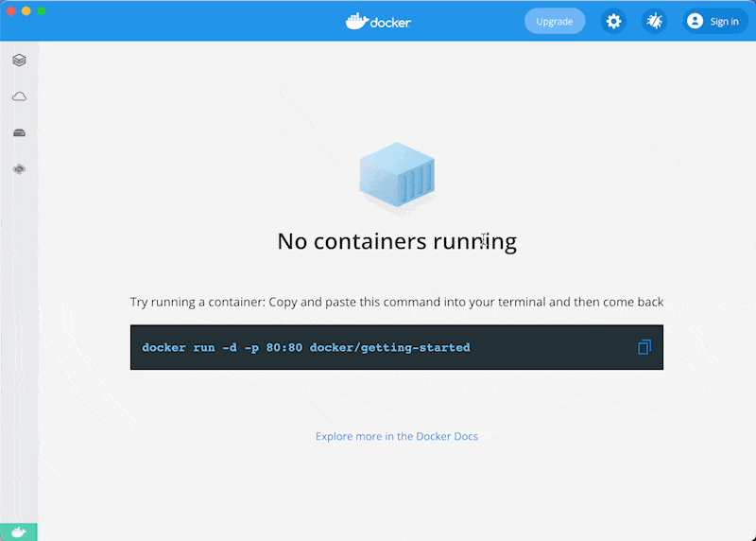Click the Sign in button
Image resolution: width=756 pixels, height=541 pixels.
(x=715, y=21)
